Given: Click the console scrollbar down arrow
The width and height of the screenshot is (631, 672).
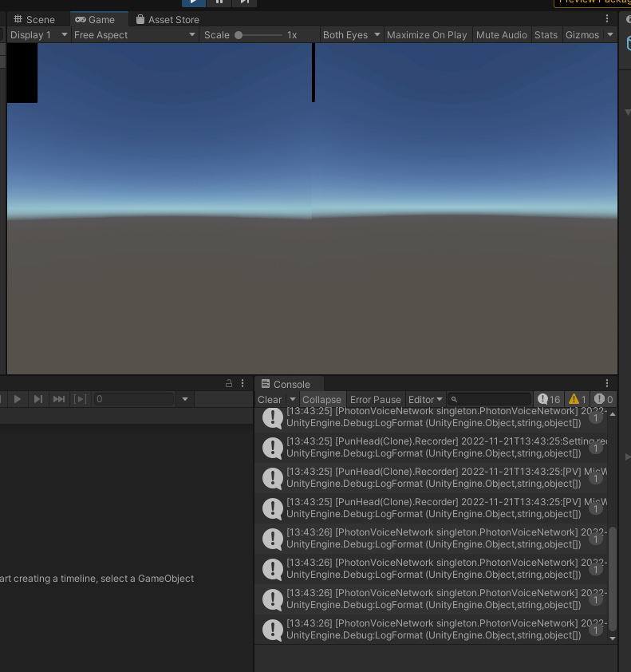Looking at the screenshot, I should (613, 638).
